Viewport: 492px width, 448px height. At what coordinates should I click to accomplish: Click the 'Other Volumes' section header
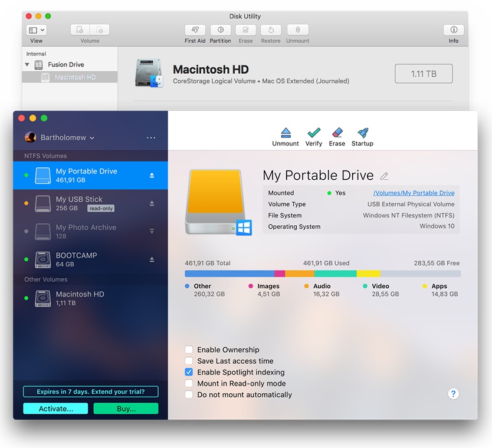click(46, 279)
